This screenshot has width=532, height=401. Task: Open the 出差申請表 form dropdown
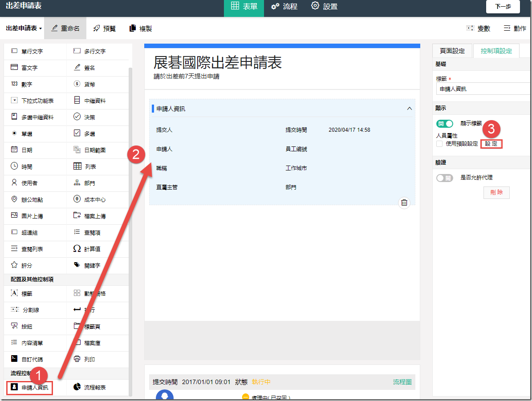click(x=24, y=28)
